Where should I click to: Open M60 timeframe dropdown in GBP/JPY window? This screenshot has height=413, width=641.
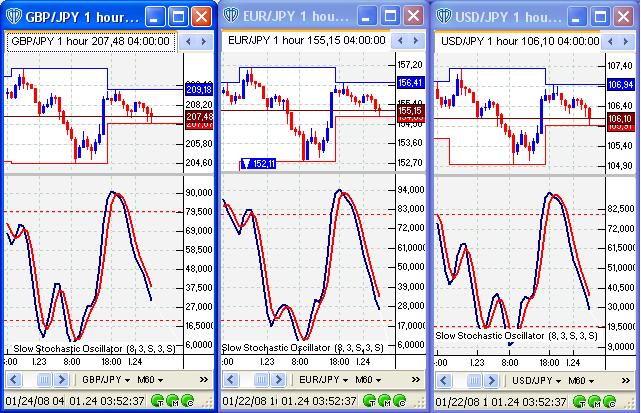(150, 380)
